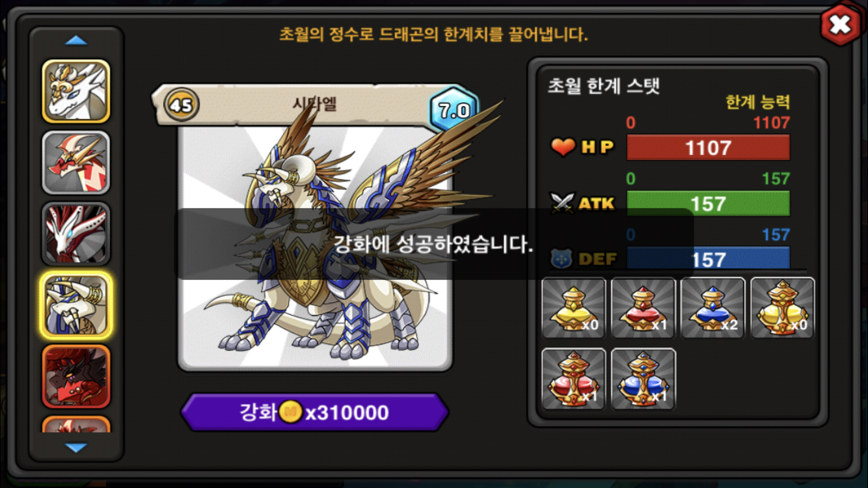Image resolution: width=868 pixels, height=488 pixels.
Task: Select the dark crimson dragon with blue eye
Action: tap(76, 234)
